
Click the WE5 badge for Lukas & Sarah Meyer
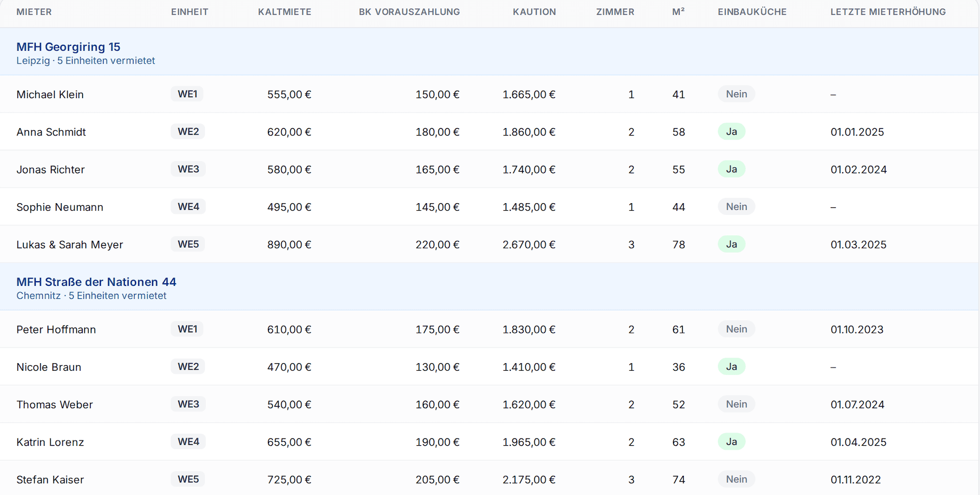tap(188, 244)
